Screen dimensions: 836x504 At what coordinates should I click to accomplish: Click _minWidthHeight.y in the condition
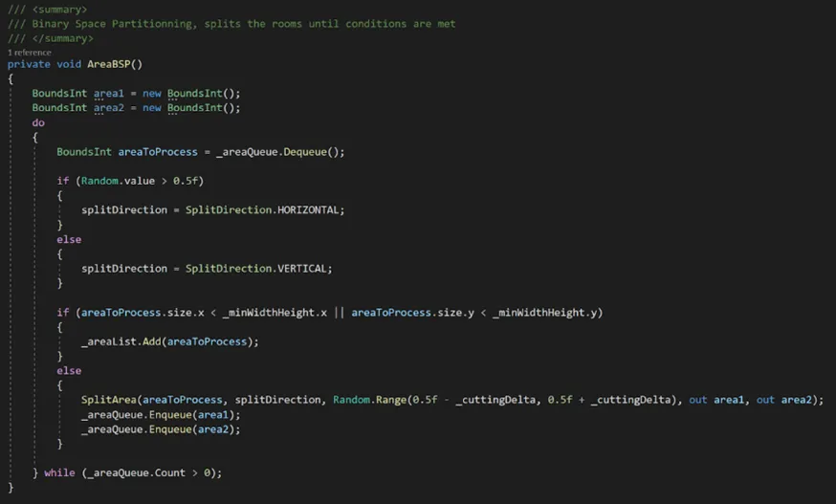point(545,313)
